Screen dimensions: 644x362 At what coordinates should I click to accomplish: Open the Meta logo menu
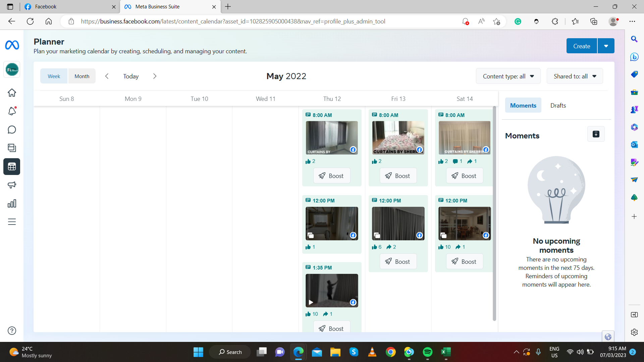click(12, 45)
